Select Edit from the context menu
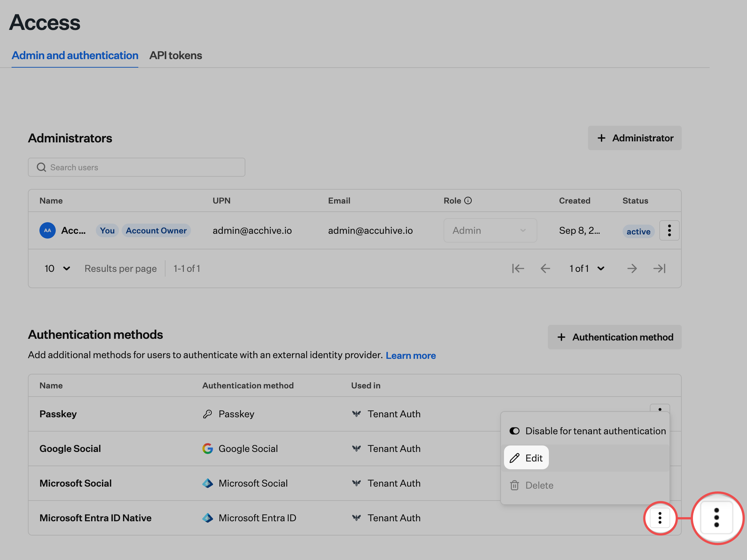 click(526, 458)
